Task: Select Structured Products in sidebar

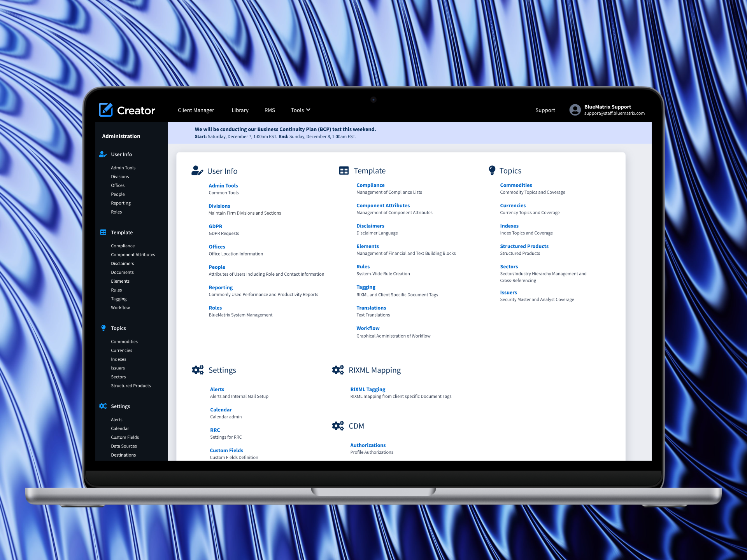Action: pyautogui.click(x=131, y=386)
